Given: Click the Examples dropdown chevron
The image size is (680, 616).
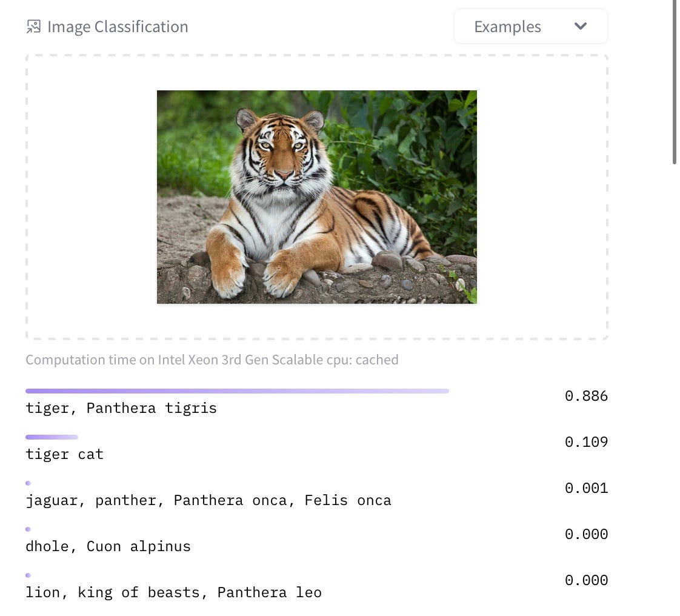Looking at the screenshot, I should point(580,27).
